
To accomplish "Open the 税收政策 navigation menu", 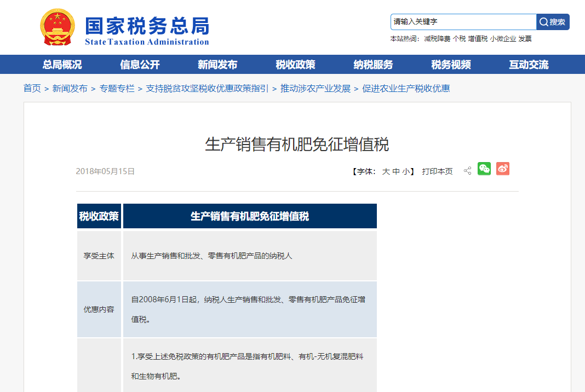I will pos(295,65).
